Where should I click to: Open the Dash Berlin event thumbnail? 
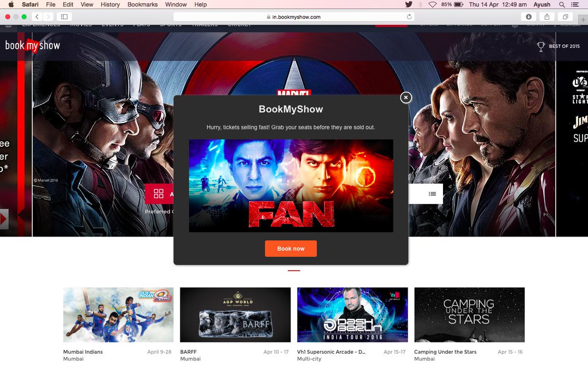[352, 315]
